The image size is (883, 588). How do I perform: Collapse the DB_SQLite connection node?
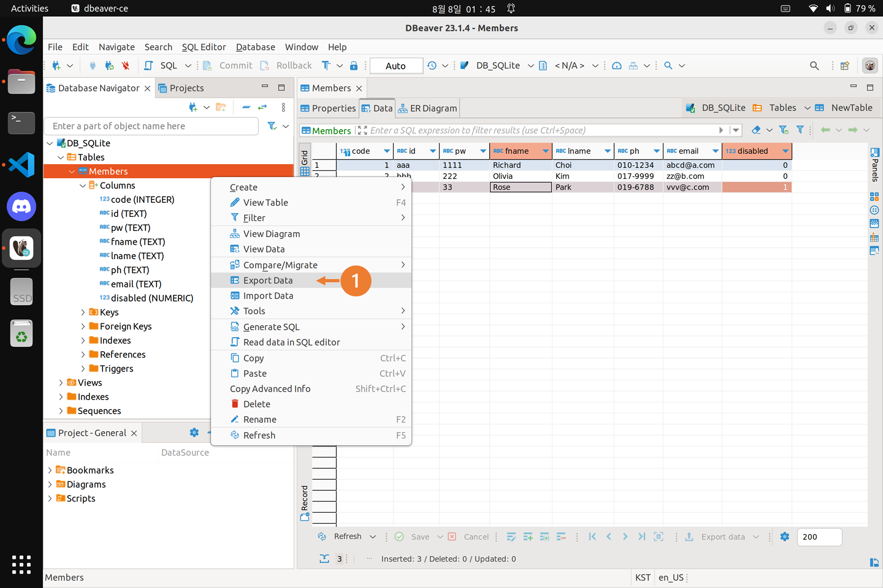point(50,143)
